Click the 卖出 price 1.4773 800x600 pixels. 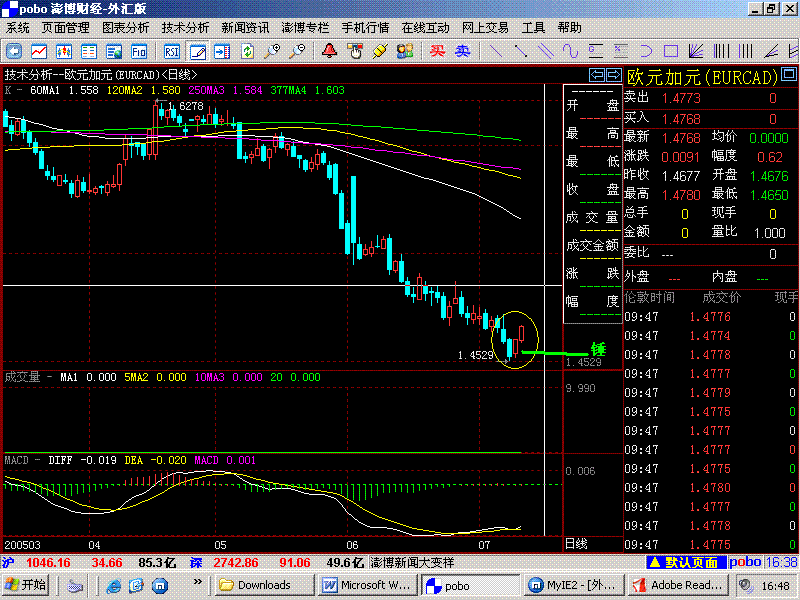pos(681,98)
